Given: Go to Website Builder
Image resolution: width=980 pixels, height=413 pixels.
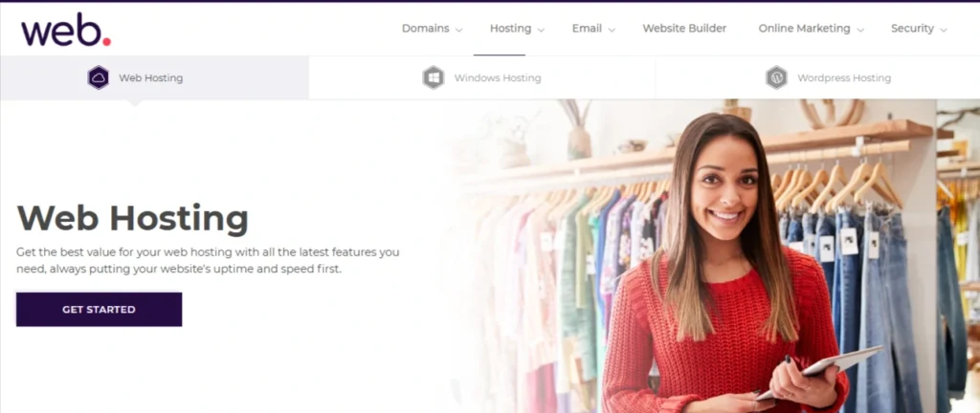Looking at the screenshot, I should pyautogui.click(x=684, y=28).
